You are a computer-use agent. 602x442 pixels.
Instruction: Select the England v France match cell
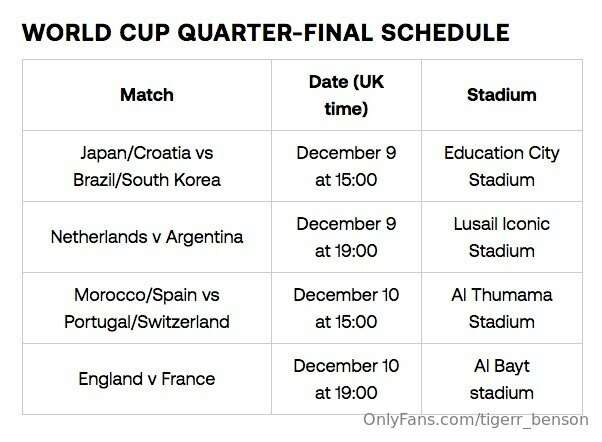[x=147, y=379]
